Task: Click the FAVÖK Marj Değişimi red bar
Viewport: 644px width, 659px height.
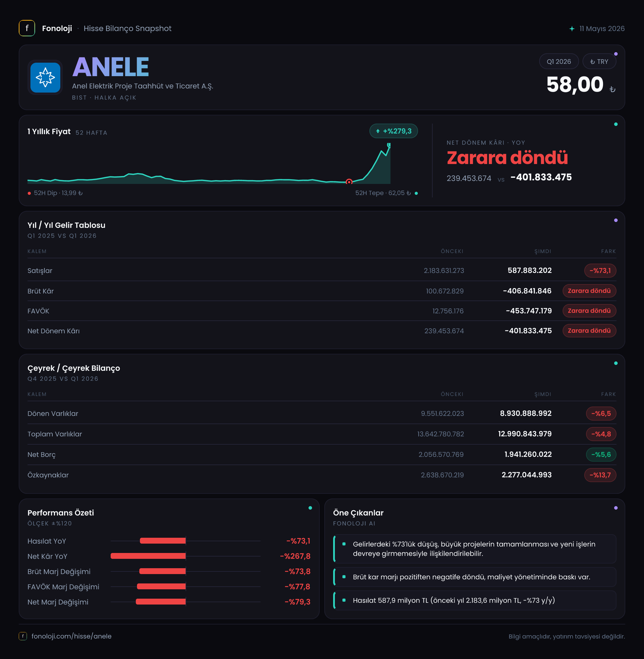Action: pos(161,587)
